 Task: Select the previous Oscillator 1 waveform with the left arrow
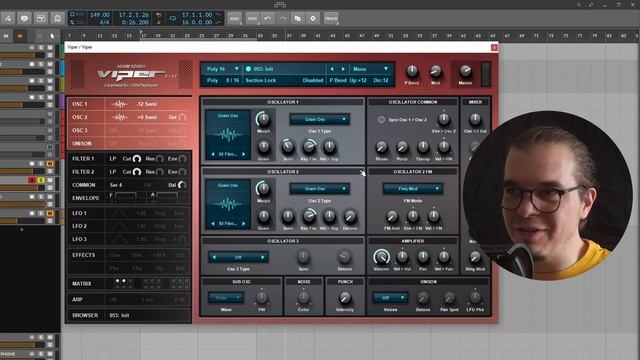[213, 154]
